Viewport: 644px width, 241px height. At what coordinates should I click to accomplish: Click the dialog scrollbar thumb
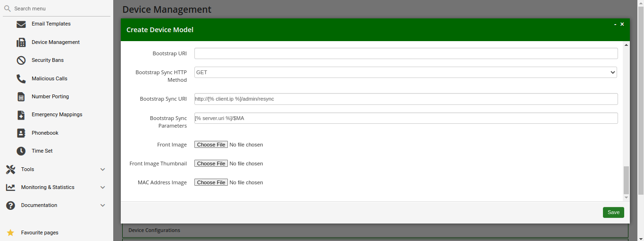[x=627, y=180]
